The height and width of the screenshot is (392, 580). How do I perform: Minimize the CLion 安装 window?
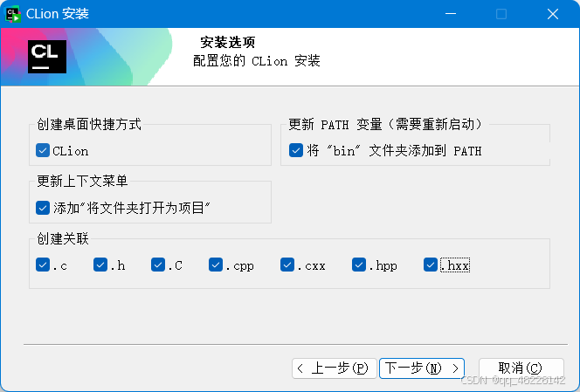coord(451,14)
